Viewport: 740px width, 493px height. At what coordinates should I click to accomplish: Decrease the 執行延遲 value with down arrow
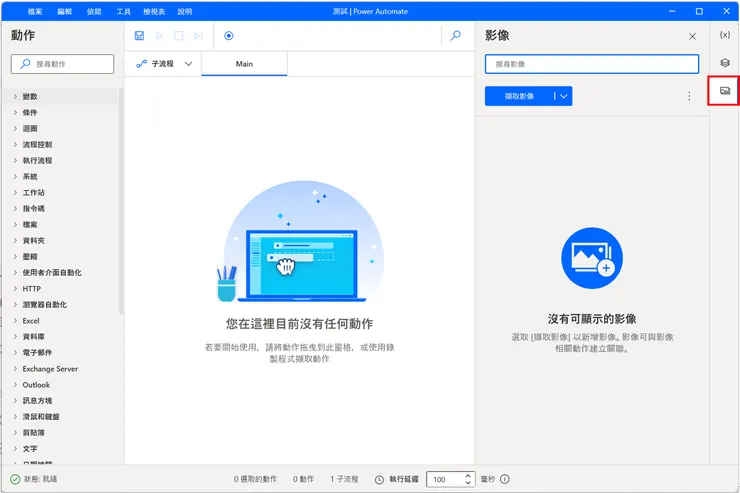(x=468, y=483)
